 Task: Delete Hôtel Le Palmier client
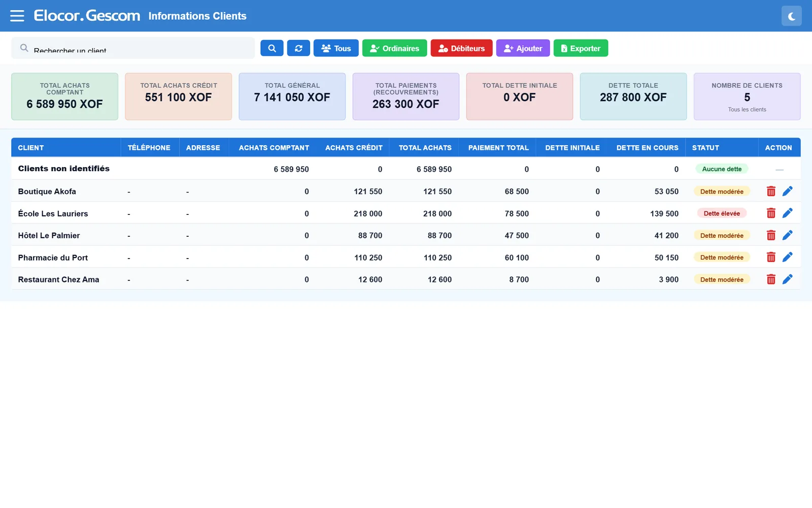771,235
